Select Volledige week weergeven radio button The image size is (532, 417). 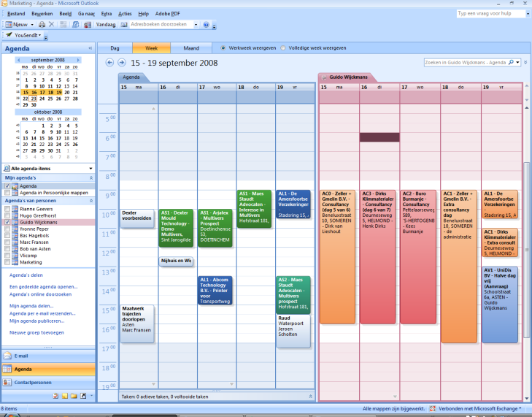tap(283, 48)
